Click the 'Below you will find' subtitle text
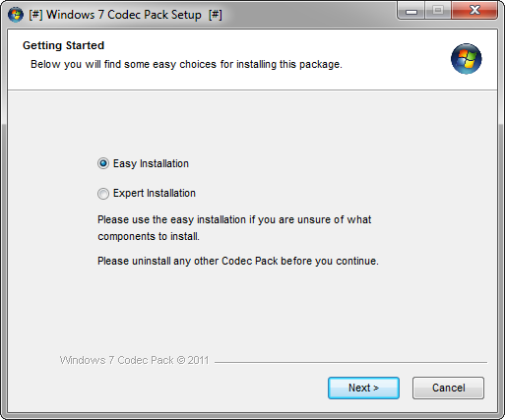 (186, 64)
